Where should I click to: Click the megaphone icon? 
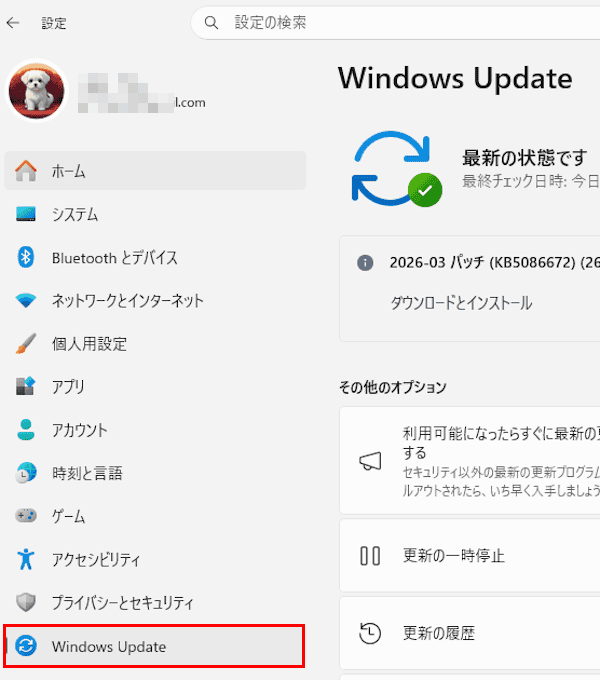(370, 461)
